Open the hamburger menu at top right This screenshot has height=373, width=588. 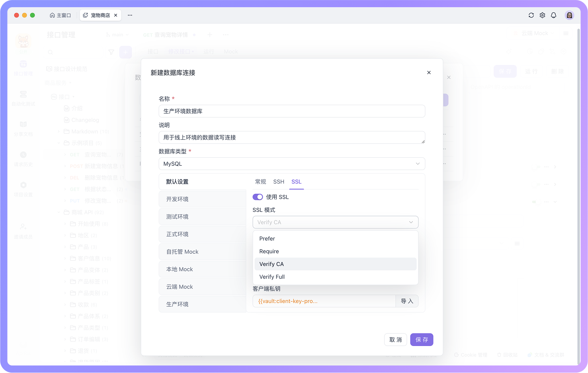566,33
